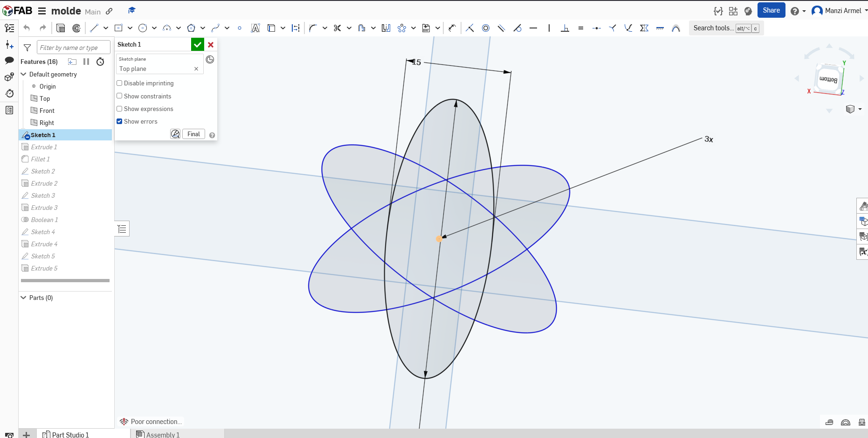The width and height of the screenshot is (868, 438).
Task: Apply the Tangent constraint
Action: (x=517, y=28)
